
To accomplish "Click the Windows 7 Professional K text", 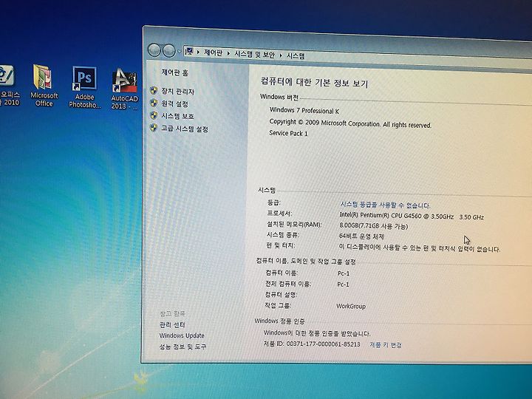I will point(304,111).
